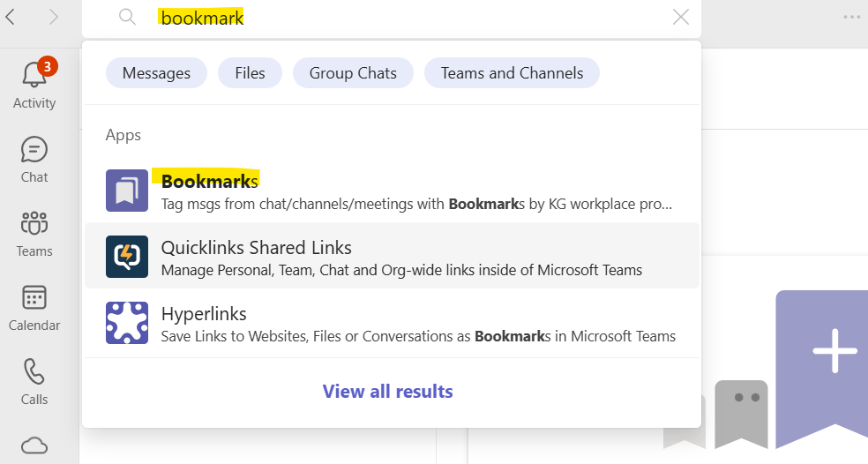Filter results by Messages
This screenshot has width=868, height=464.
[156, 73]
